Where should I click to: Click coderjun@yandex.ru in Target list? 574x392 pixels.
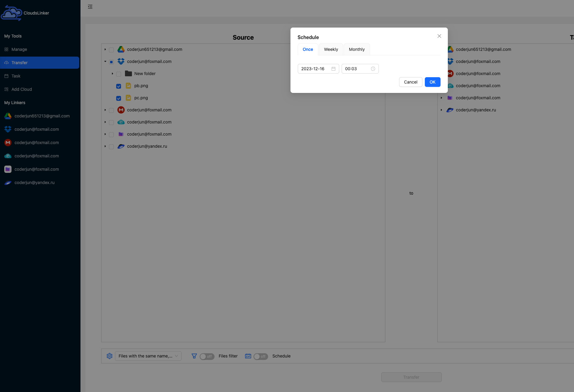476,110
